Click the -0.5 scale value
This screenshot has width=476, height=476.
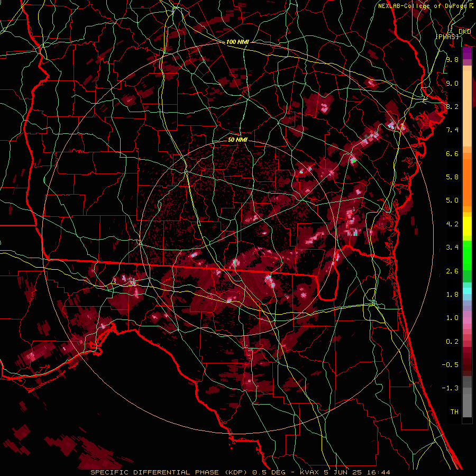[x=450, y=365]
